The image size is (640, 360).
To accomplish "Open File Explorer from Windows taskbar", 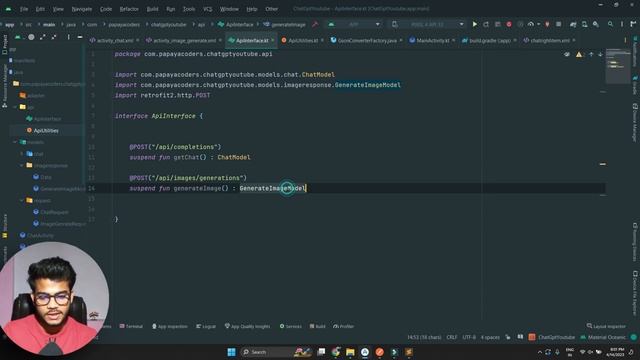I will 350,352.
